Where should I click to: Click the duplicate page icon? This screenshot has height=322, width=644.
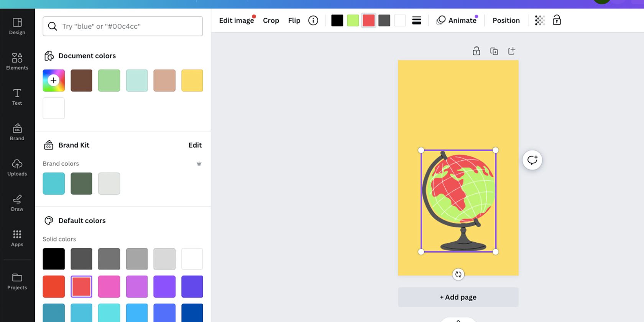tap(494, 51)
